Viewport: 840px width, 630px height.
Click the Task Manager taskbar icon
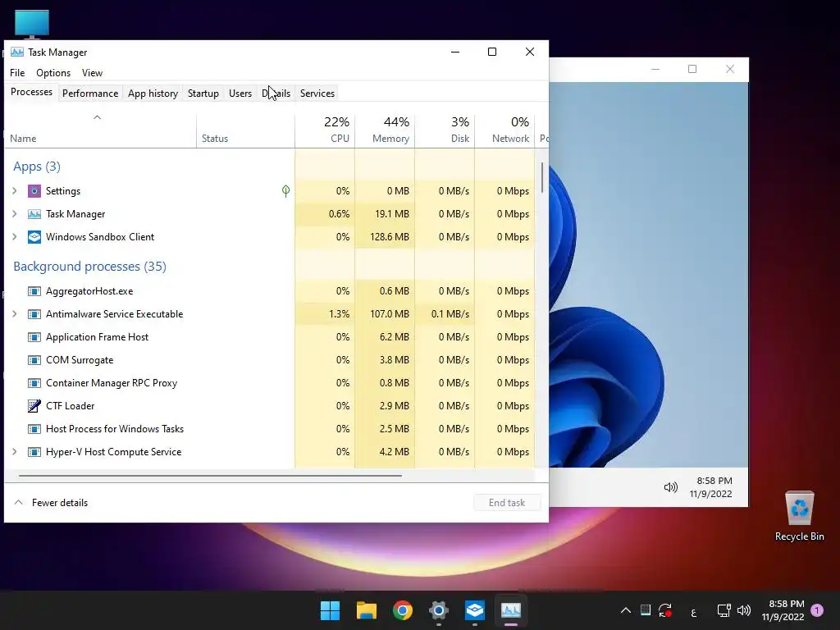tap(510, 610)
